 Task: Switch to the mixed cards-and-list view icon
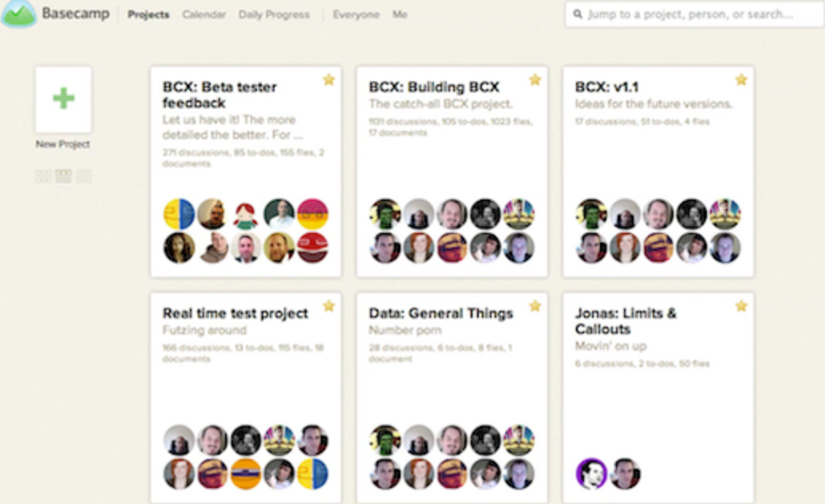(63, 175)
